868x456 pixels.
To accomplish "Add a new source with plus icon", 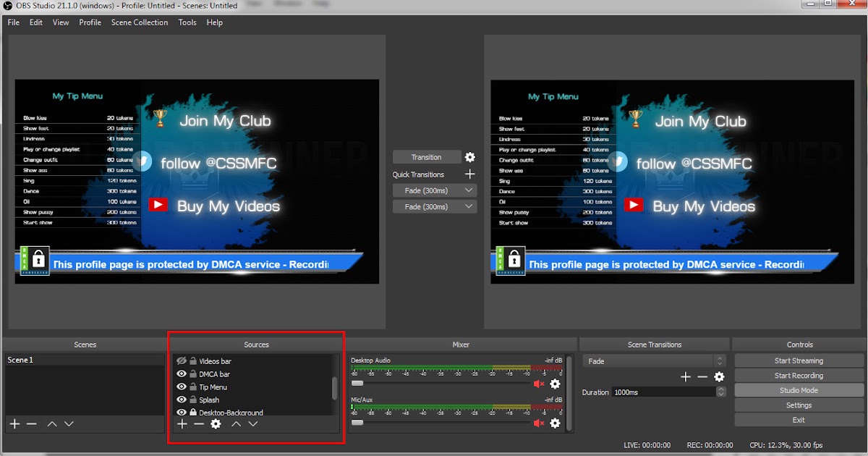I will click(x=182, y=423).
